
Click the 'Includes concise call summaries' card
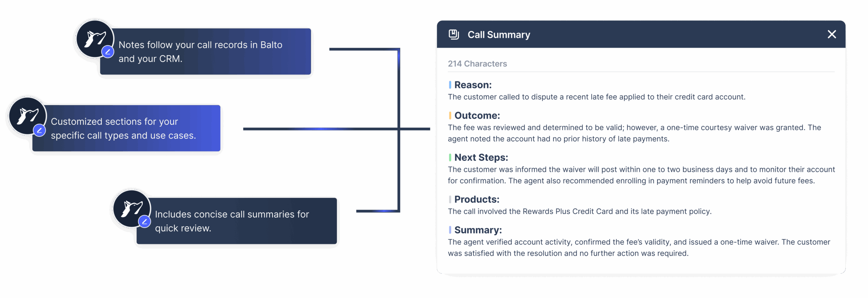[x=237, y=221]
